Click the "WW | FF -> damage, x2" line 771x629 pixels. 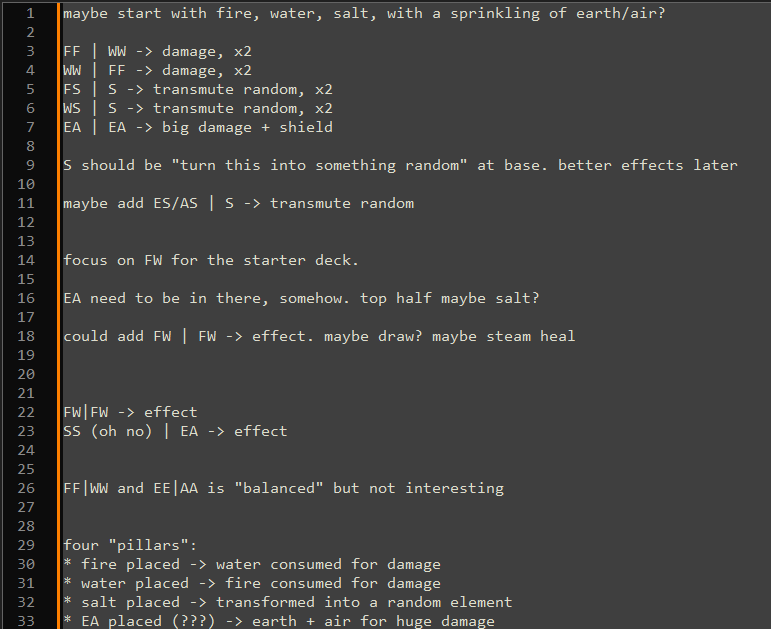click(x=157, y=71)
